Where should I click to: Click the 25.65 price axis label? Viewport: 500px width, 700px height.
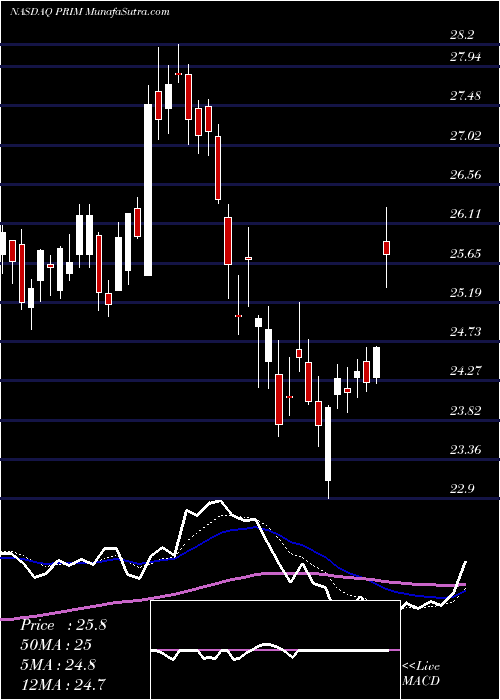[x=466, y=254]
